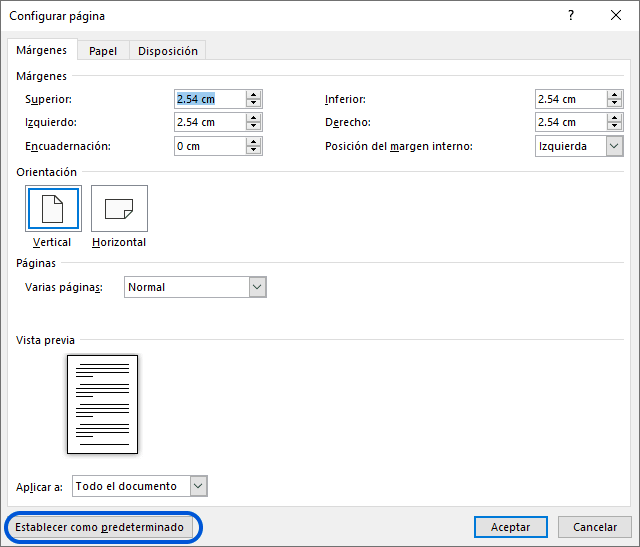Increase the Izquierdo margin value
Image resolution: width=640 pixels, height=547 pixels.
[253, 118]
